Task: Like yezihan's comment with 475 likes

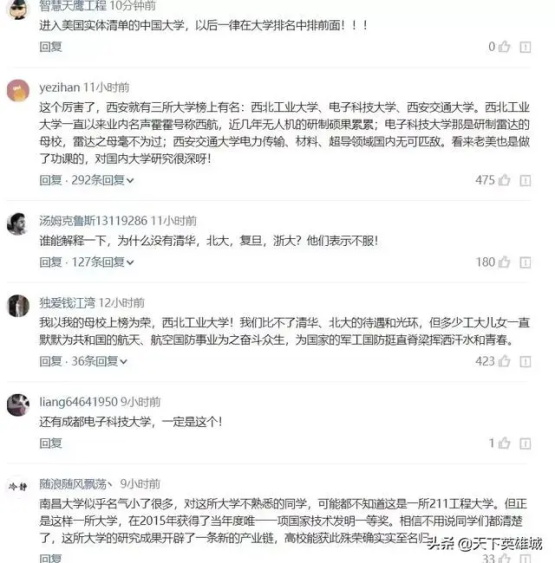Action: tap(504, 180)
